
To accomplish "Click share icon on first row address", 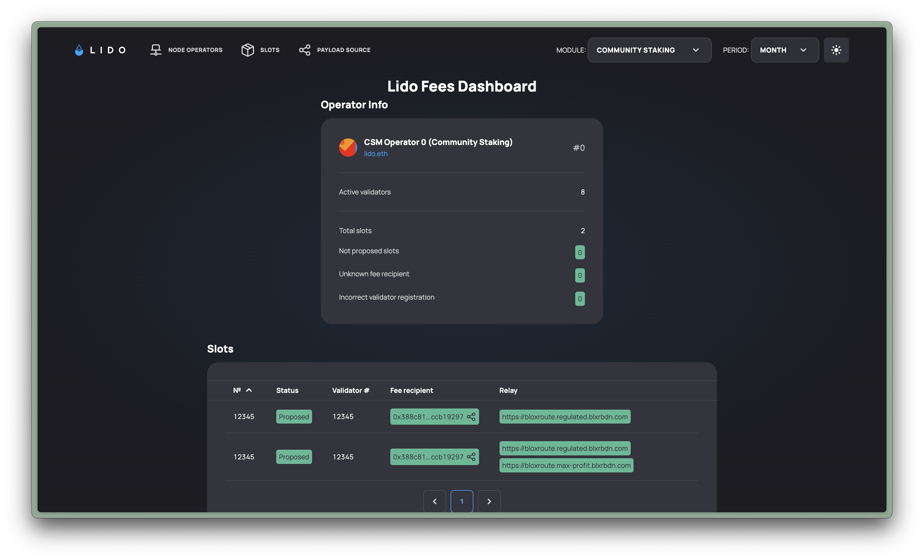I will 471,416.
